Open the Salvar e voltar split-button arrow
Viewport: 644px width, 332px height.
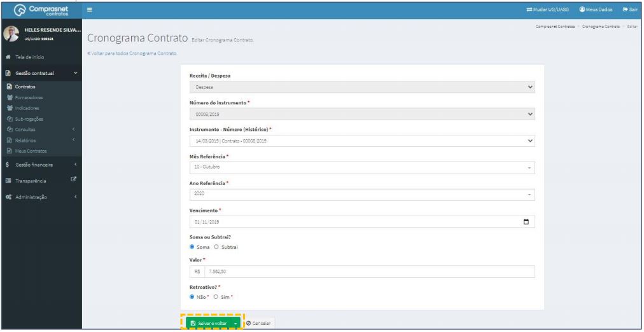(235, 323)
